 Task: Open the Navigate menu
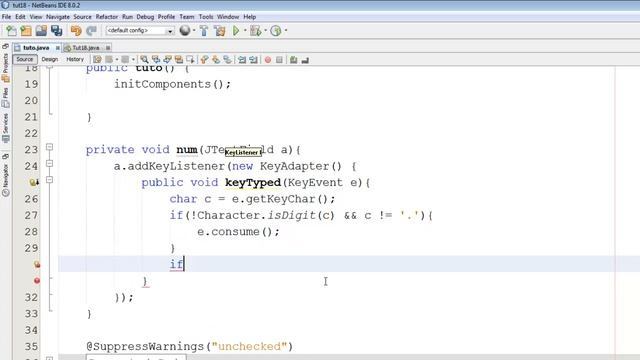tap(58, 17)
